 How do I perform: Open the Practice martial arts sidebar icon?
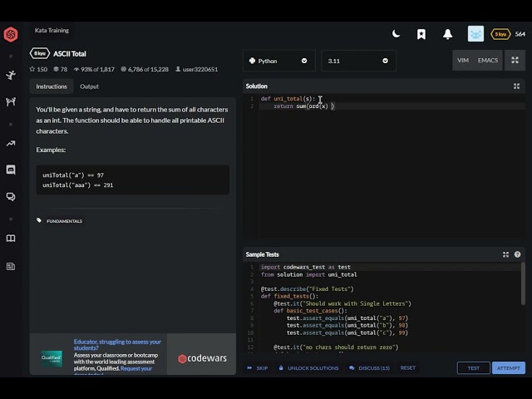click(11, 75)
